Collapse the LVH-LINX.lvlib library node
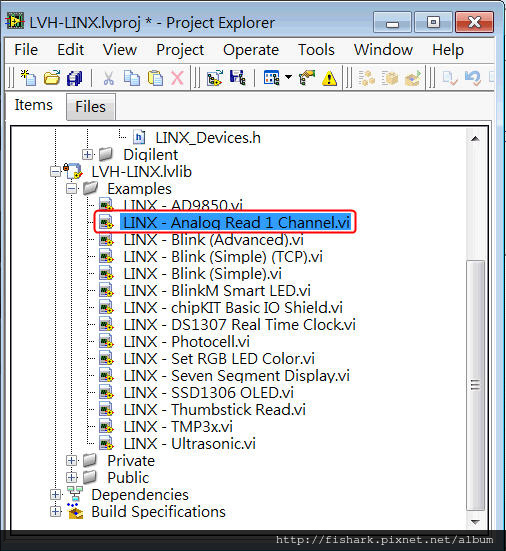Screen dimensions: 506x551 pos(56,171)
